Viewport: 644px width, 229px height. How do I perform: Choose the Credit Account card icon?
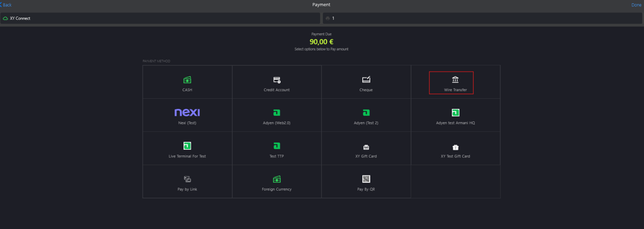tap(277, 80)
